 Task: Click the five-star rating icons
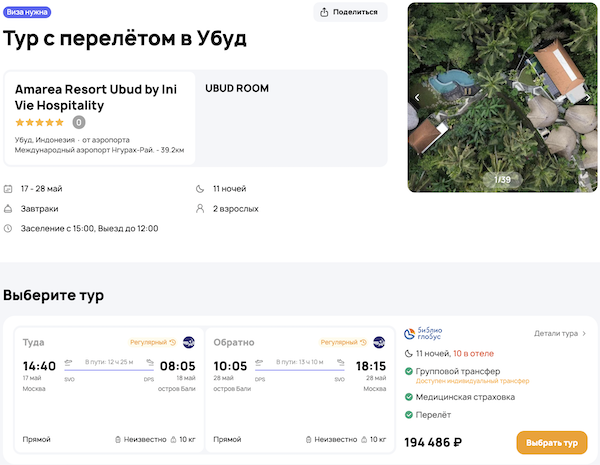click(39, 123)
